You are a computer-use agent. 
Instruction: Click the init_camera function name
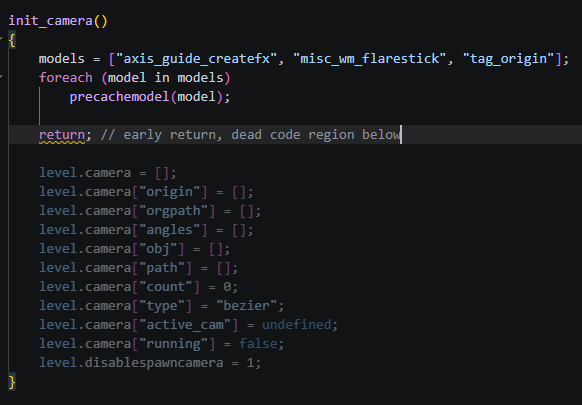tap(50, 20)
